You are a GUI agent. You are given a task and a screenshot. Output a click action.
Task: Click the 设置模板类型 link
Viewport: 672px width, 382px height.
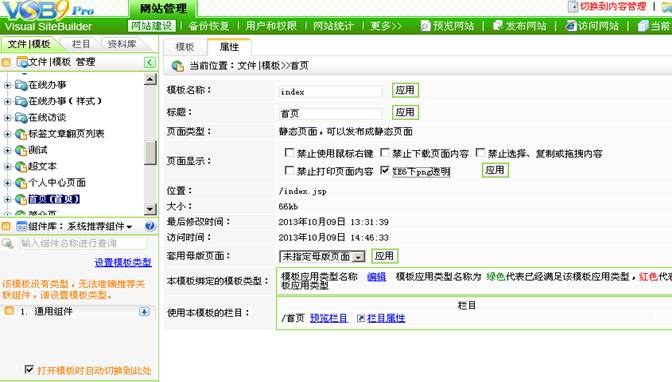123,262
